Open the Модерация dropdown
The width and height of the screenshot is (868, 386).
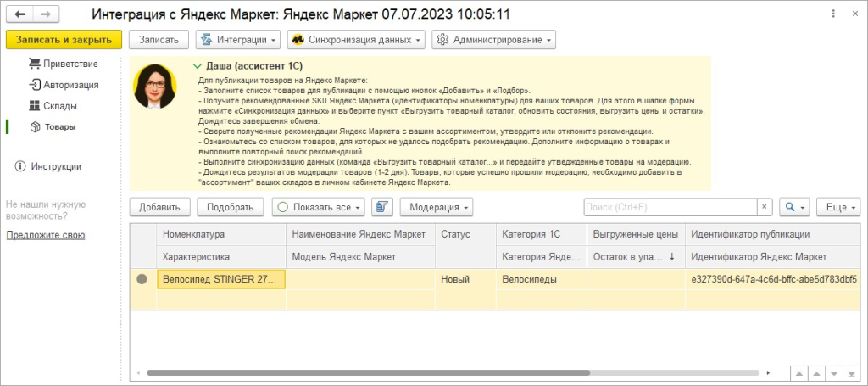[x=437, y=207]
